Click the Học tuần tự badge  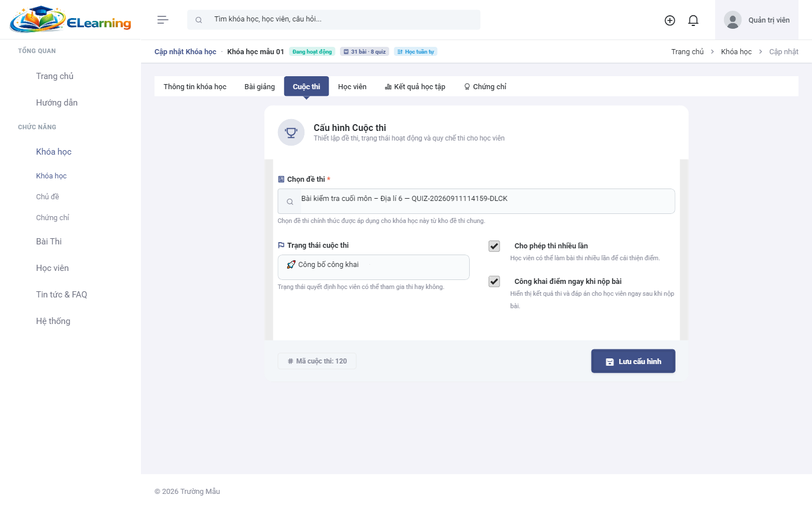coord(416,51)
